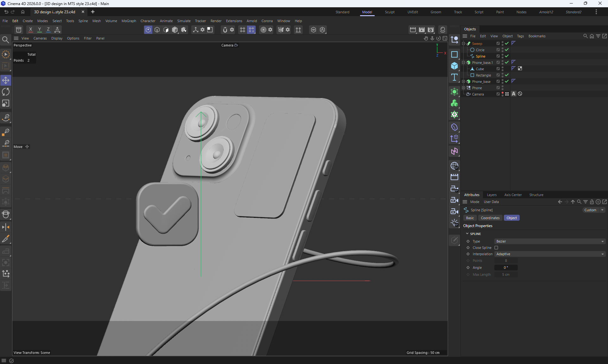Select the Move tool in left toolbar
The image size is (608, 364).
(6, 80)
